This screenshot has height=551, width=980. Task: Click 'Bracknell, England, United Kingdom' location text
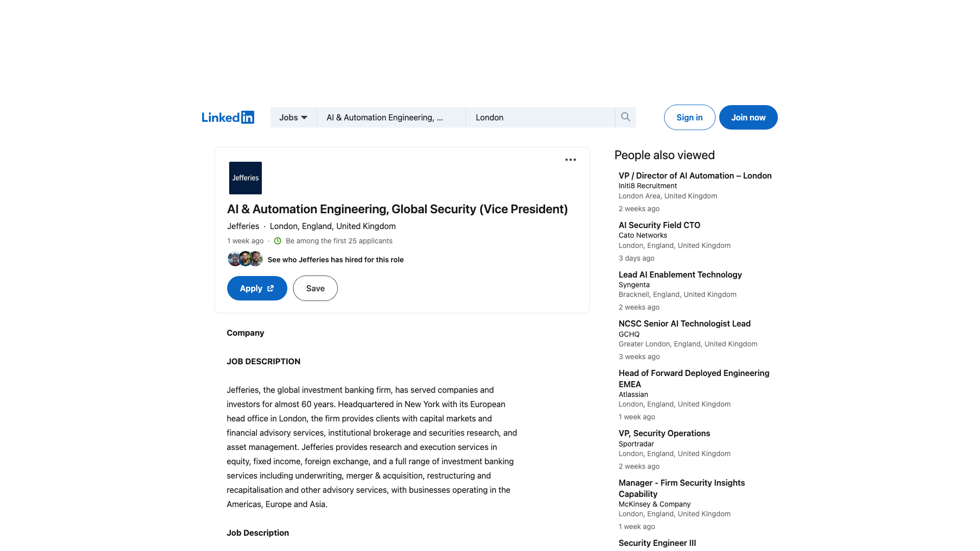tap(677, 294)
